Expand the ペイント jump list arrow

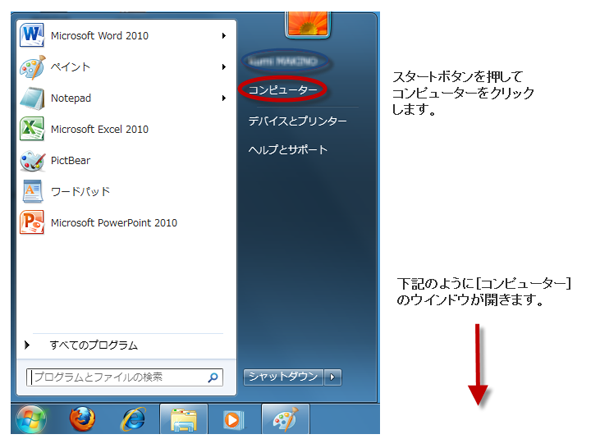224,67
